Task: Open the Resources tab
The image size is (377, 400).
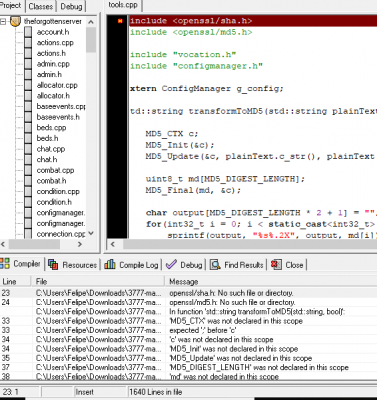Action: click(x=73, y=265)
